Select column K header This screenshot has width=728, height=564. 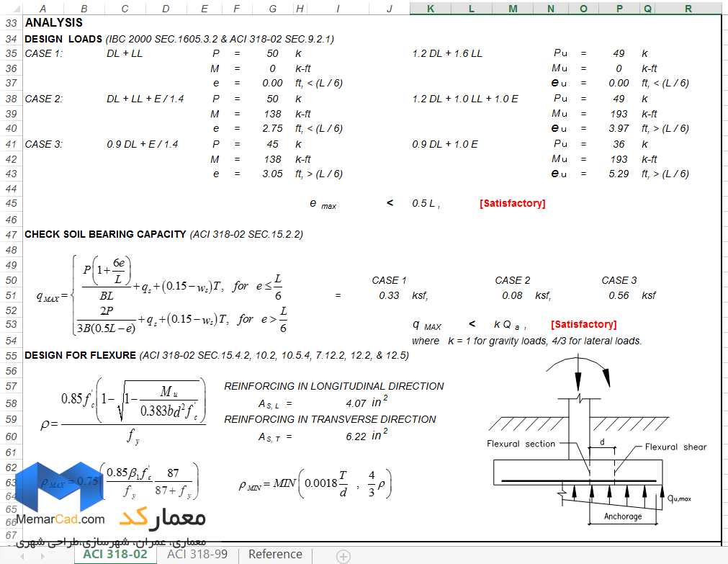[x=431, y=9]
